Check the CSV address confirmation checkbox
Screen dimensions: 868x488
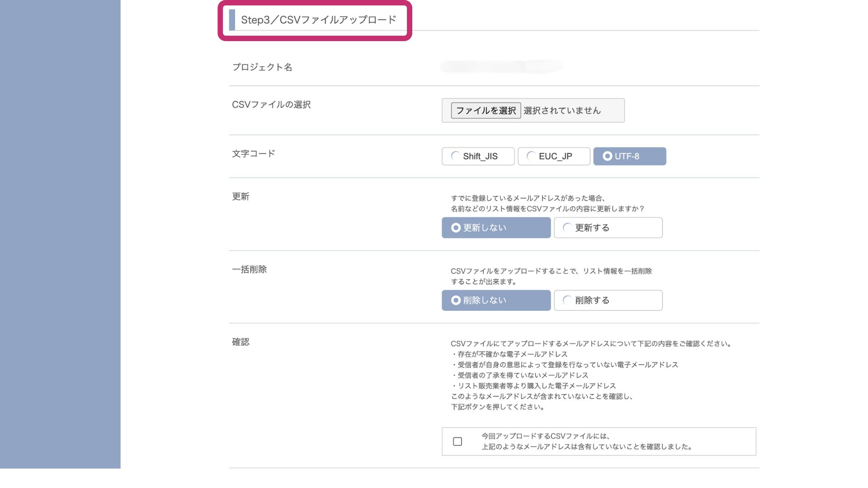[458, 441]
